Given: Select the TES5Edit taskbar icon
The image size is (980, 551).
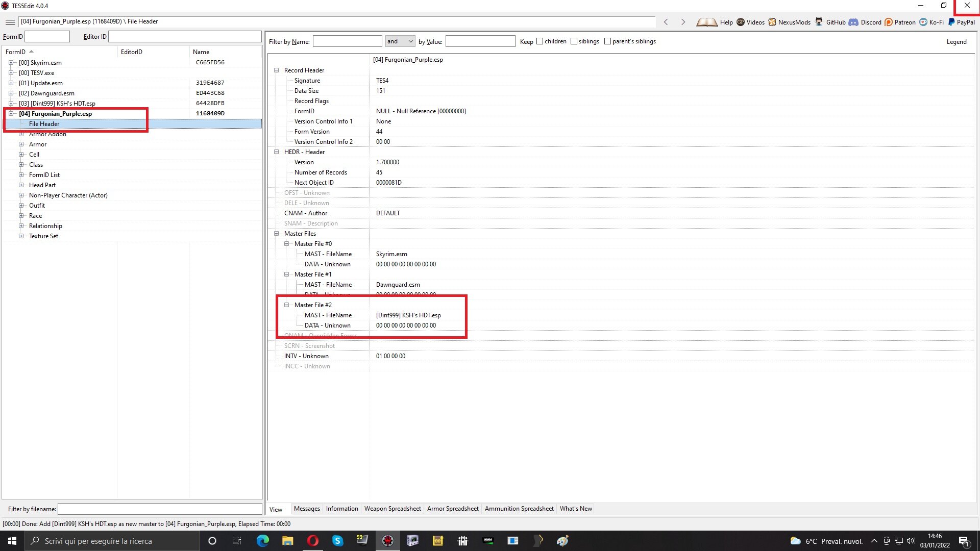Looking at the screenshot, I should tap(388, 541).
